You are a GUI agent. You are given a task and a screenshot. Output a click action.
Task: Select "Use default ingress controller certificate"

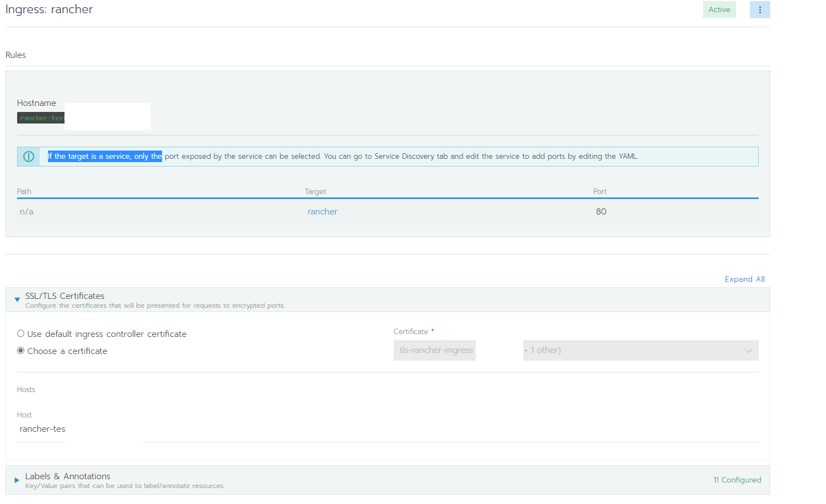click(x=20, y=333)
